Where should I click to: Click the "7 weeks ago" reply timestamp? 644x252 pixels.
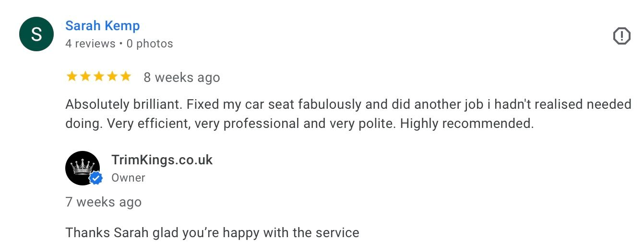pos(104,202)
